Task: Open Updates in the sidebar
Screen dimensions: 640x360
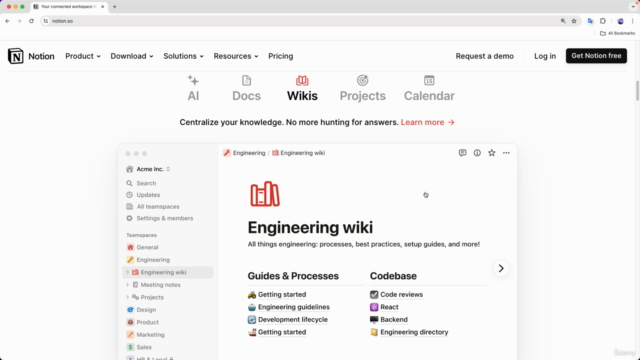Action: tap(143, 195)
